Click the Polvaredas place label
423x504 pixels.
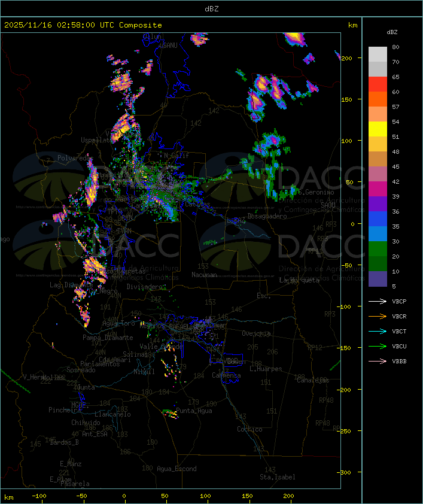click(75, 158)
